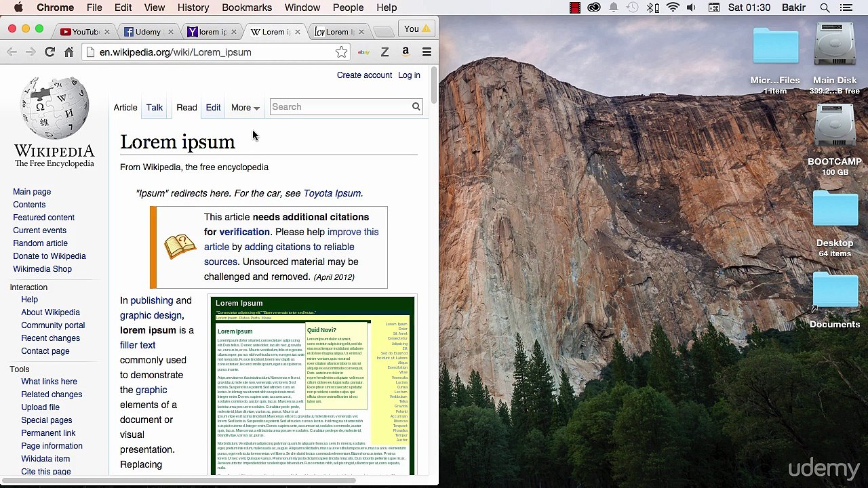
Task: Open Notification Center list icon
Action: click(x=846, y=7)
